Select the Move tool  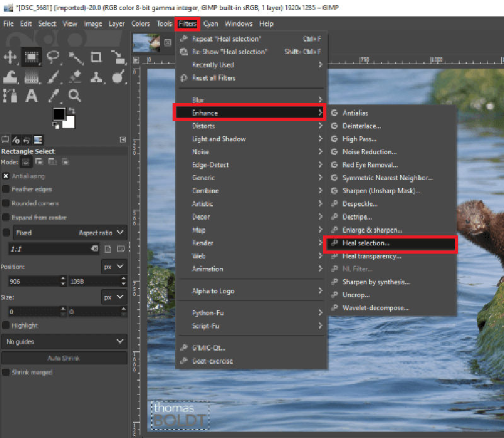[11, 56]
